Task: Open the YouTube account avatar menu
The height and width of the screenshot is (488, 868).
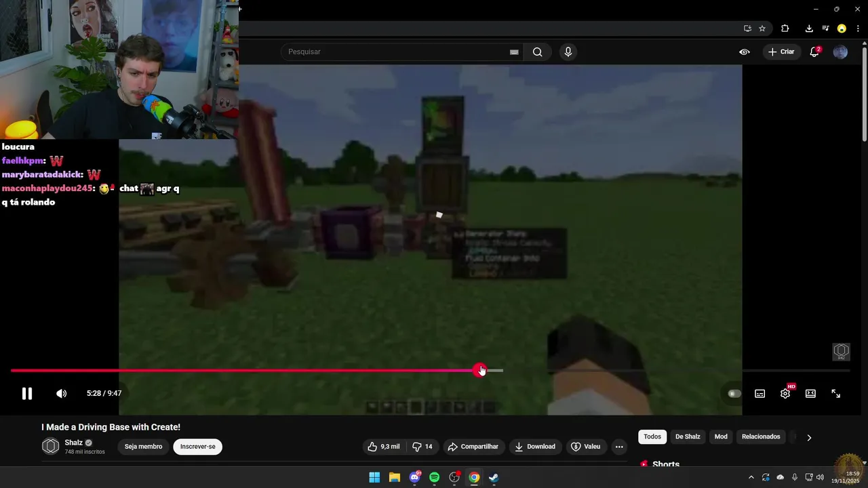Action: [840, 52]
